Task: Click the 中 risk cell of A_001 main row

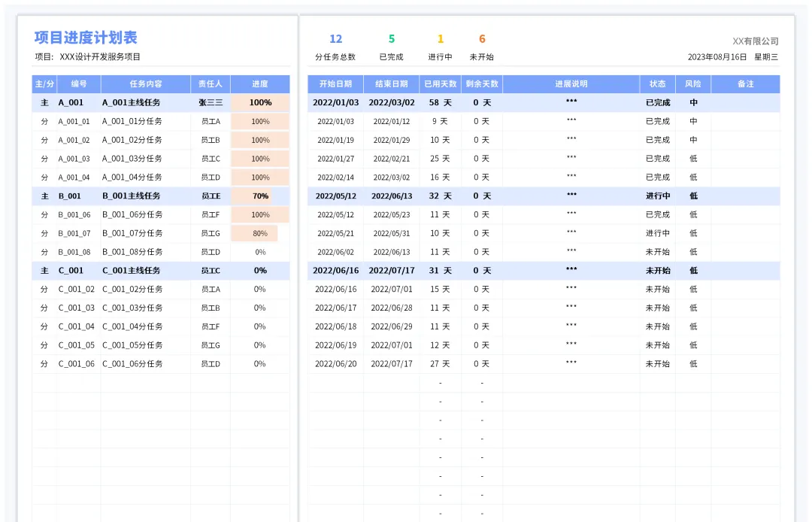Action: click(x=693, y=102)
